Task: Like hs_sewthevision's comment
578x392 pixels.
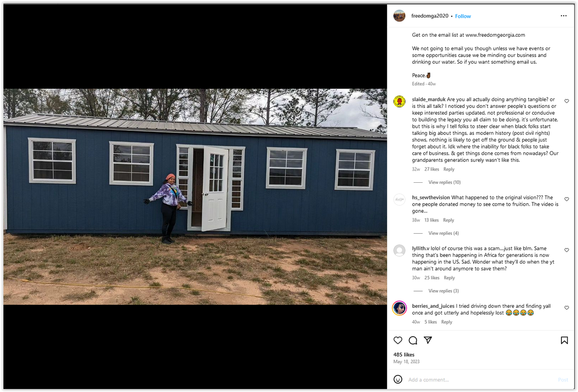Action: 567,199
